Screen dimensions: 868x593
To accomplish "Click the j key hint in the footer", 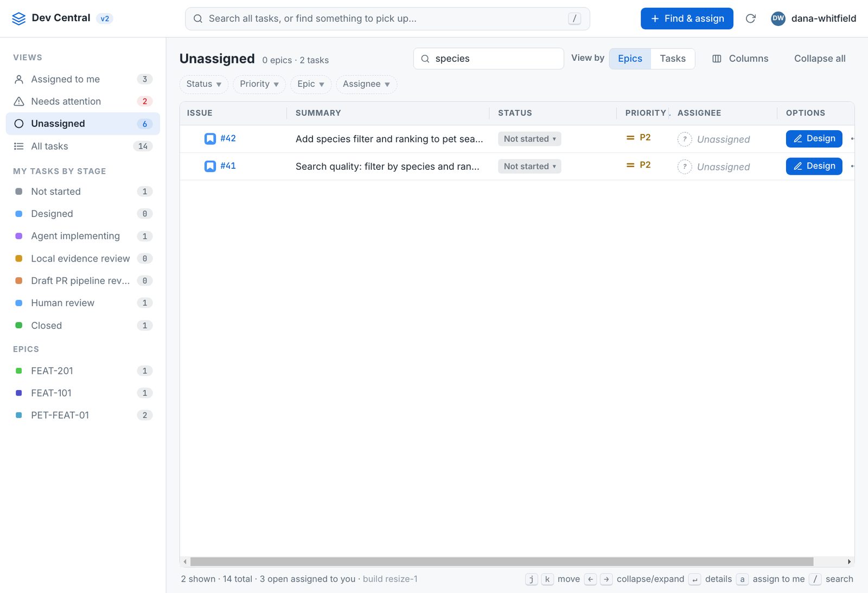I will pos(531,579).
